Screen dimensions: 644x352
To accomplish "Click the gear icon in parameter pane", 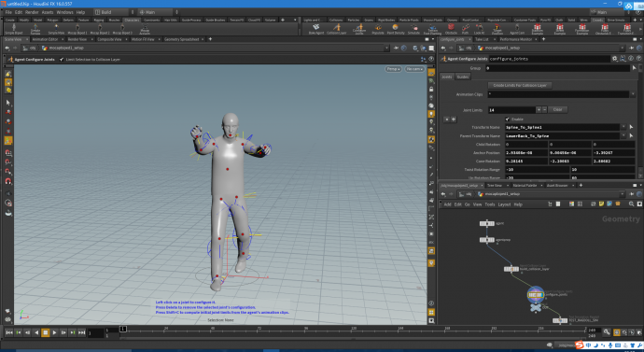I will point(615,59).
